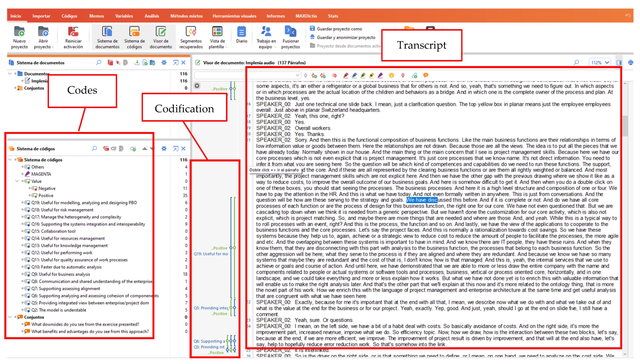The width and height of the screenshot is (640, 364).
Task: Switch to the Análisis ribbon tab
Action: pyautogui.click(x=152, y=16)
